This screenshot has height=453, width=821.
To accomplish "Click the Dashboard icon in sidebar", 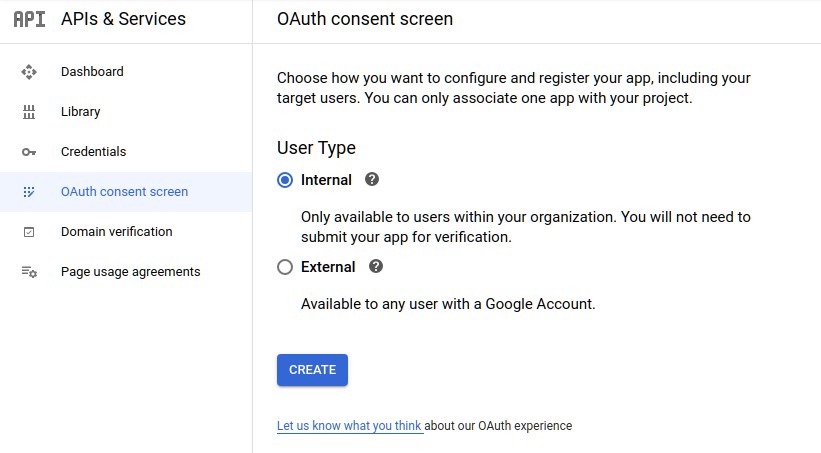I will (x=29, y=72).
